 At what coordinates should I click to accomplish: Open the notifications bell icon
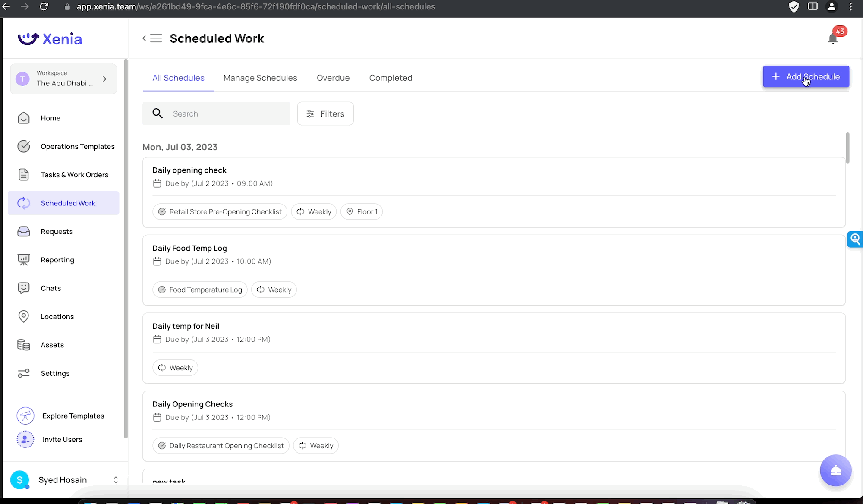point(833,39)
